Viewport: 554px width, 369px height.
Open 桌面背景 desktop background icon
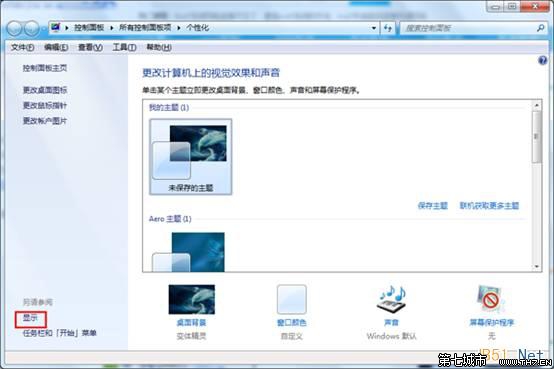coord(191,299)
